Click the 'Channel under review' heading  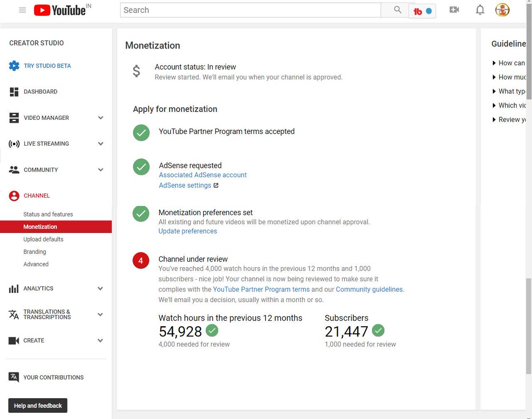193,259
